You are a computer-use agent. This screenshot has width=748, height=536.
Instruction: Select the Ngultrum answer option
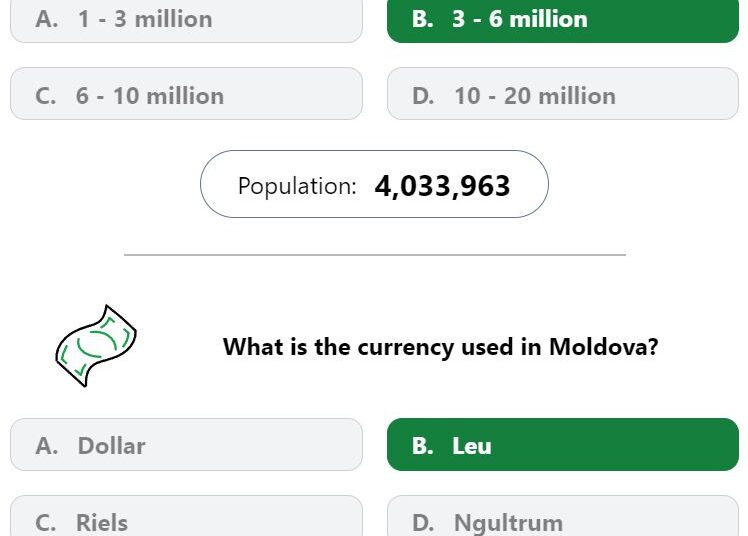point(563,516)
